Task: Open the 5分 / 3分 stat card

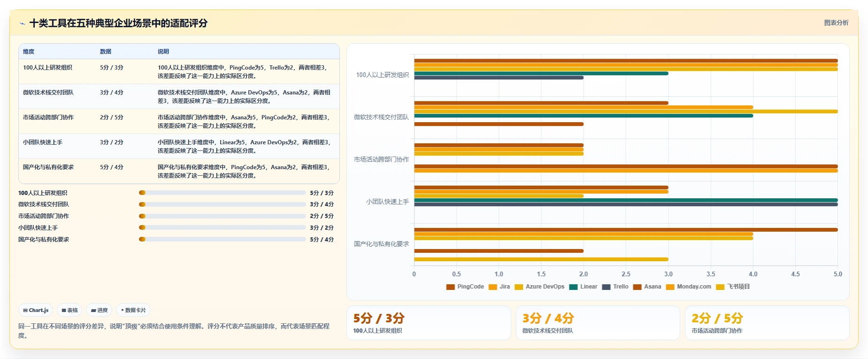Action: pyautogui.click(x=429, y=323)
